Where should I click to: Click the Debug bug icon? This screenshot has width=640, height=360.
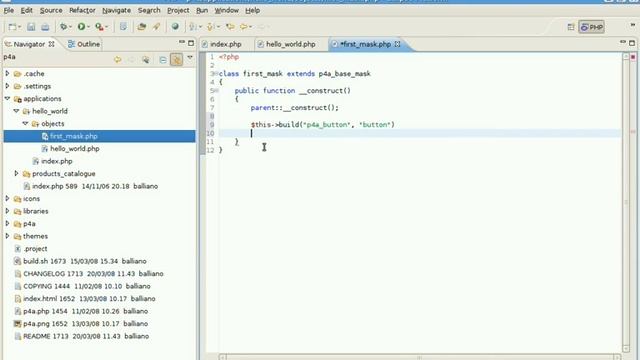tap(63, 27)
